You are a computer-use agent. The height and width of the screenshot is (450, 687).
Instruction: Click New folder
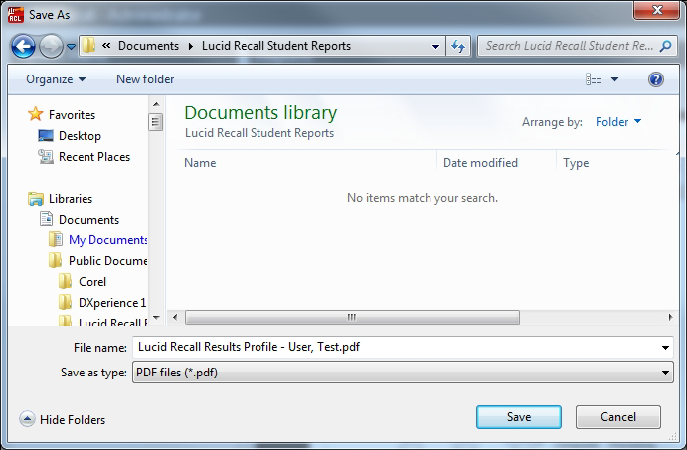pyautogui.click(x=145, y=79)
